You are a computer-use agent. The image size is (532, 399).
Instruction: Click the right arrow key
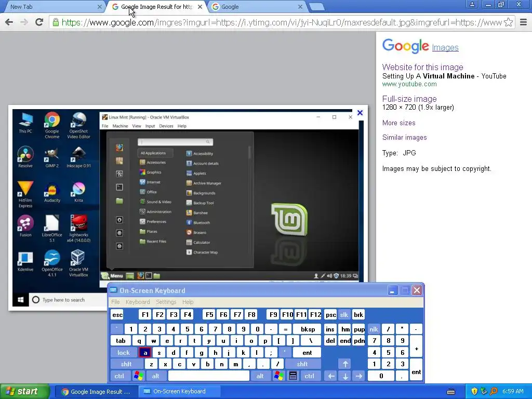tap(359, 376)
